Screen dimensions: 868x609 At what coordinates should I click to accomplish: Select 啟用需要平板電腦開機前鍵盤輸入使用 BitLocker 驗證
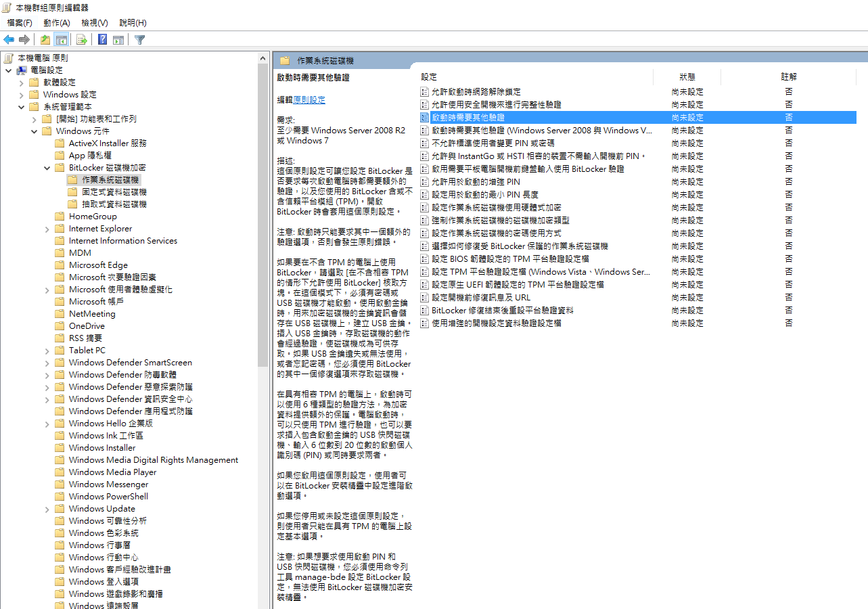528,168
